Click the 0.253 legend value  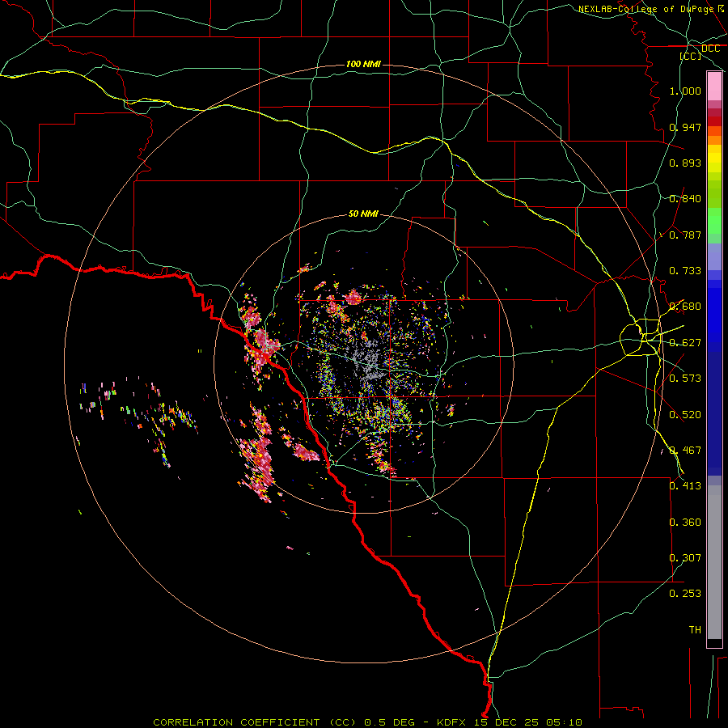coord(685,594)
